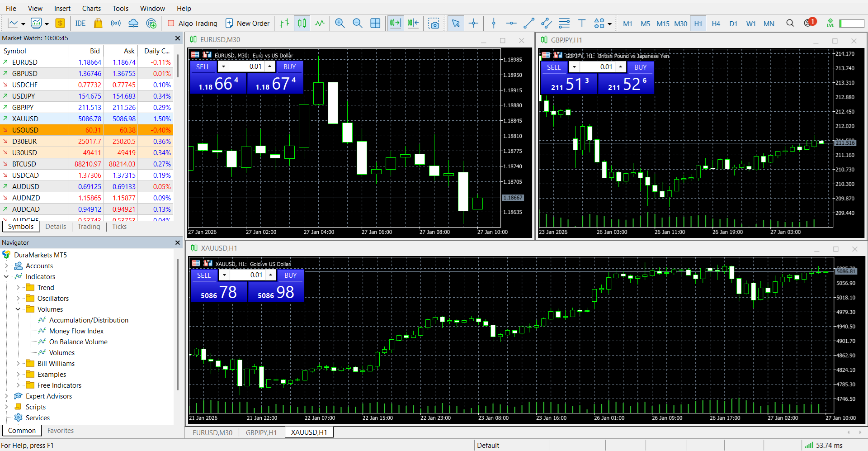Open the Market shopping bag icon
The width and height of the screenshot is (868, 451).
point(98,23)
